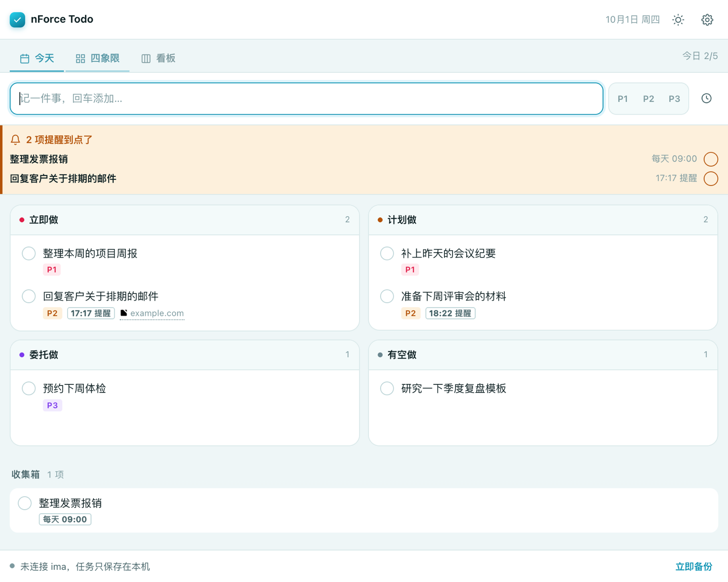Click the 未连接 ima status message

tap(85, 567)
